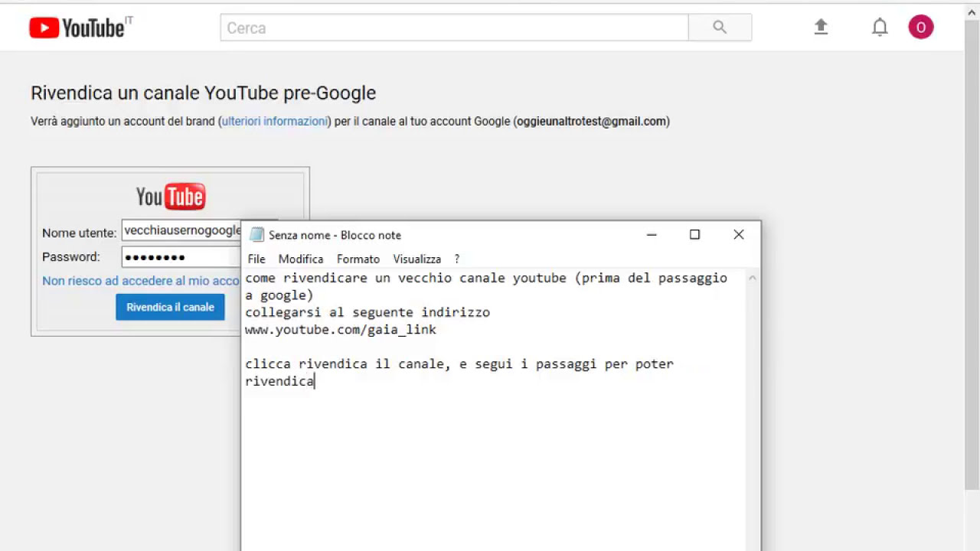Click the email 'oggieunaltrotest@gmail.com'
Image resolution: width=980 pixels, height=551 pixels.
point(591,121)
